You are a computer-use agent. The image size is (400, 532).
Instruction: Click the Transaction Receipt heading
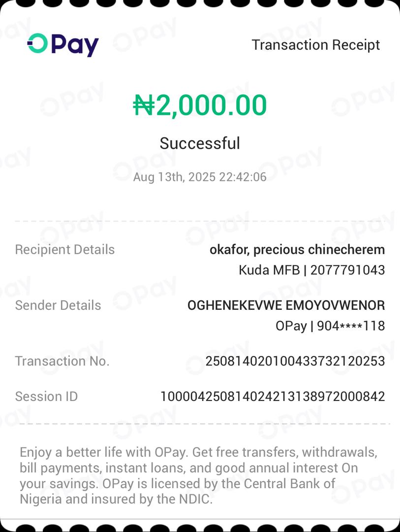point(315,45)
